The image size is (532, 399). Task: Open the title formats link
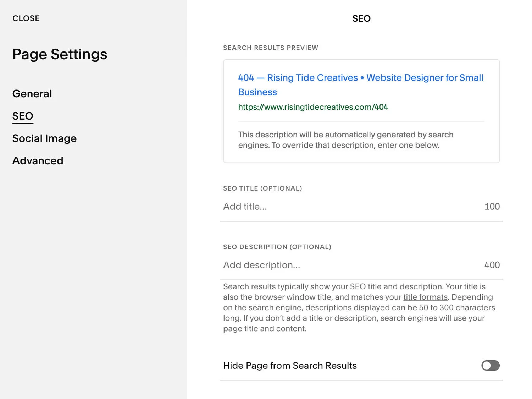click(x=425, y=297)
